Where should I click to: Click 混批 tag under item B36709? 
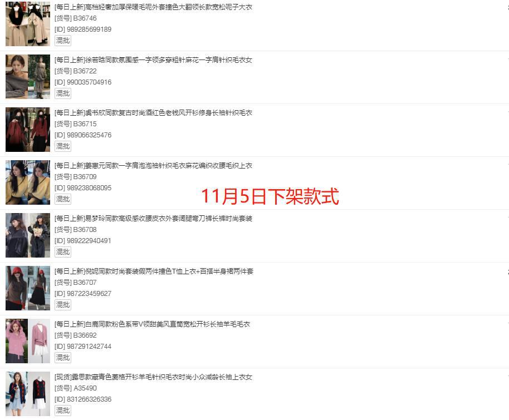point(63,199)
